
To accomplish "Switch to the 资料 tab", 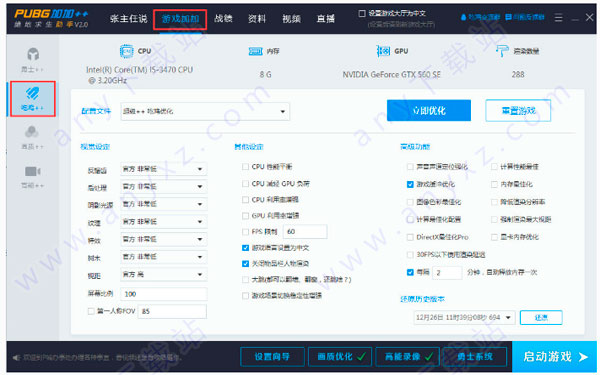I will point(257,18).
